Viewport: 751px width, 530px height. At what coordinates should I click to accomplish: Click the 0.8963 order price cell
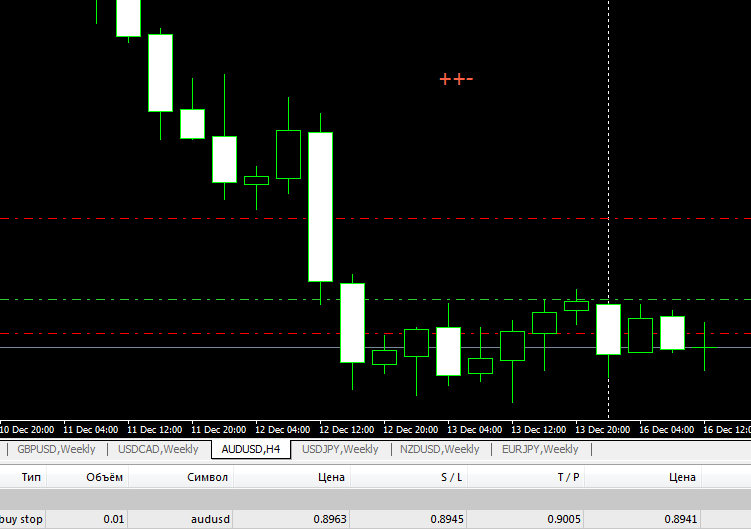point(292,519)
